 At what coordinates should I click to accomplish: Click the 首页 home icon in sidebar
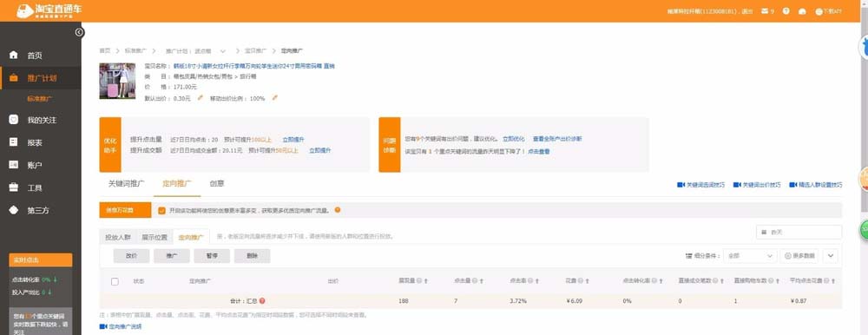pyautogui.click(x=13, y=56)
